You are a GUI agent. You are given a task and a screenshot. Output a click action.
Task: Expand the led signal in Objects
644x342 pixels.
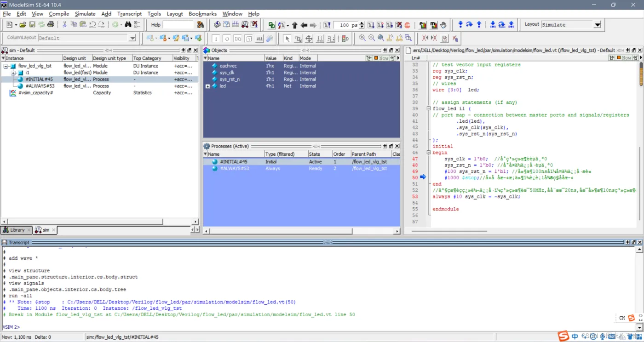[208, 86]
